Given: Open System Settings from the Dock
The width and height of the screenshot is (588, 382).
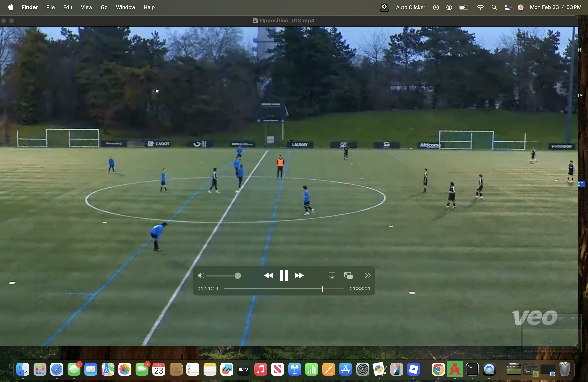Looking at the screenshot, I should coord(363,369).
